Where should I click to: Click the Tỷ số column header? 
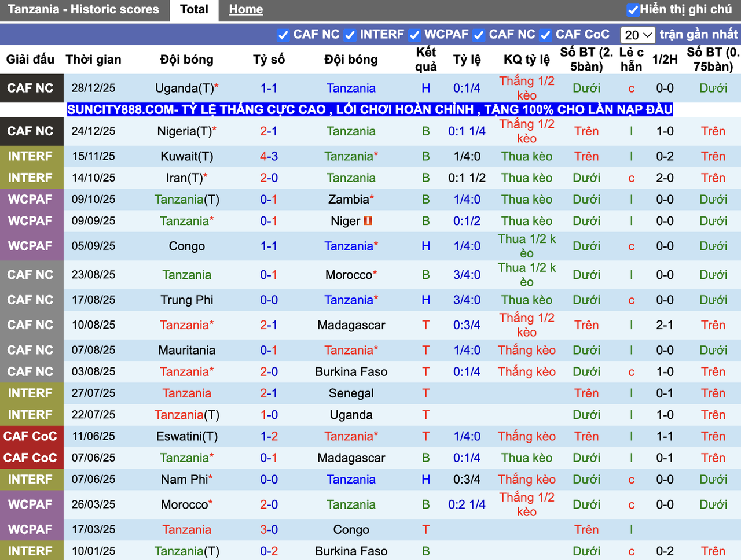click(x=269, y=60)
